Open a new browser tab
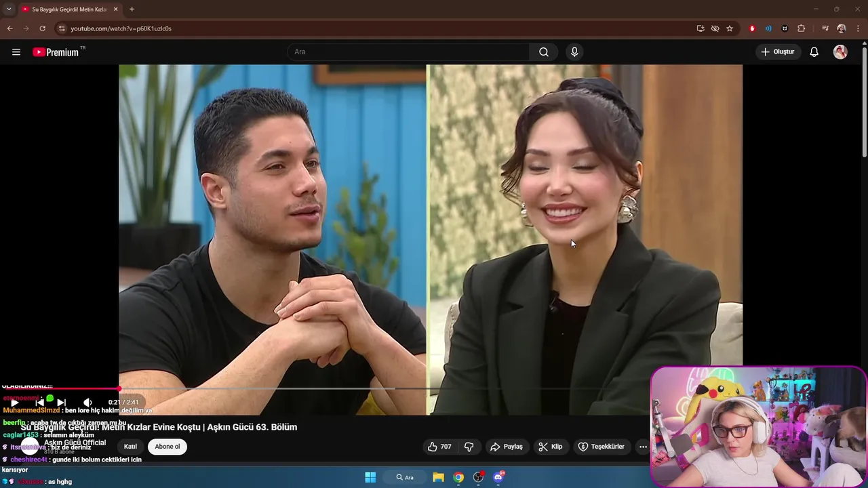This screenshot has height=488, width=868. click(132, 9)
